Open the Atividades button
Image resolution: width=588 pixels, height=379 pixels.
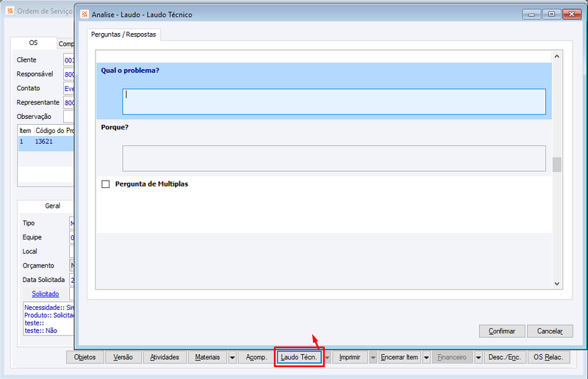(x=164, y=357)
